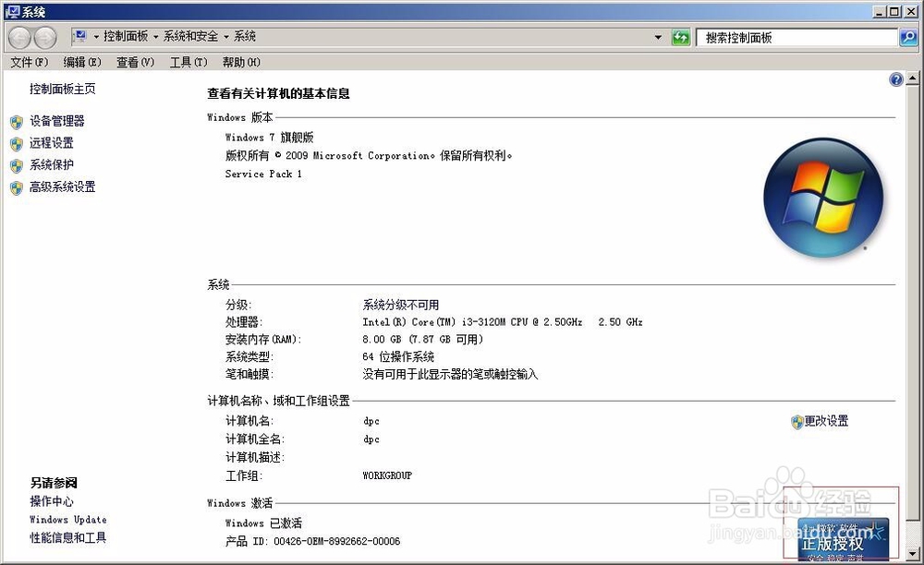
Task: Open help via blue question mark icon
Action: pos(895,79)
